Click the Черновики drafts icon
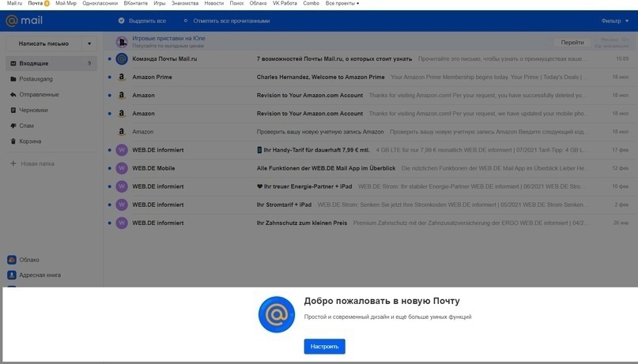The width and height of the screenshot is (638, 364). [x=13, y=111]
